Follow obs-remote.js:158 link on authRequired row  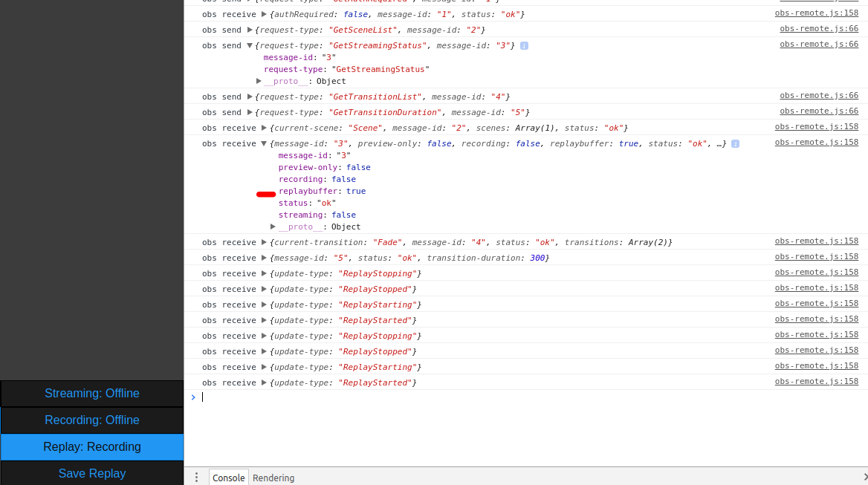817,13
